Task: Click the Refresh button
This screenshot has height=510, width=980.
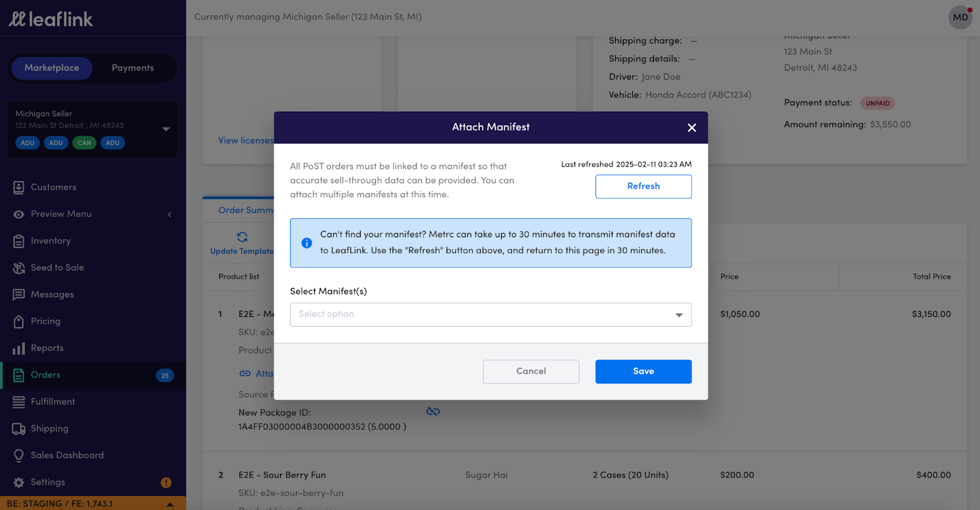Action: (x=643, y=186)
